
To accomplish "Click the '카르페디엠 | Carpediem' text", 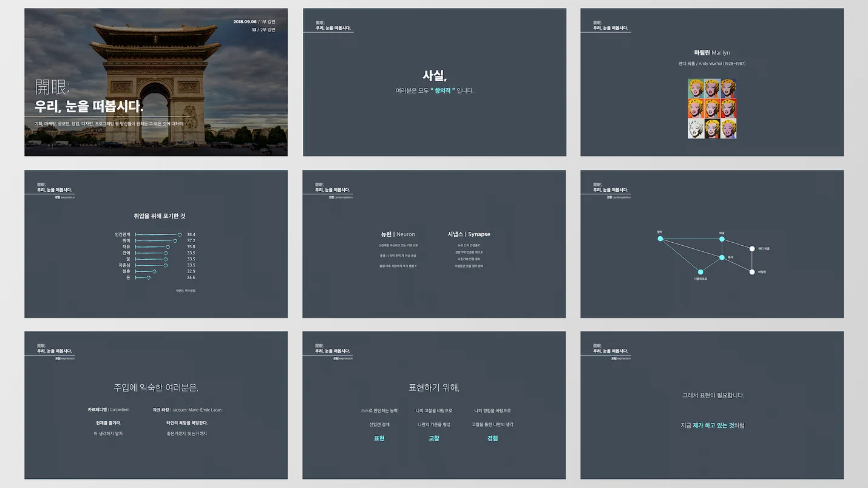I will pos(109,410).
